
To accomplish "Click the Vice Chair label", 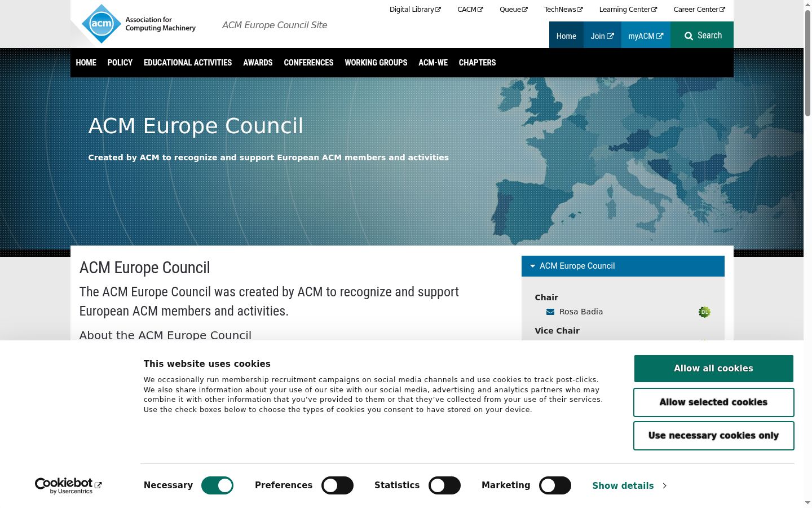I will [x=557, y=331].
